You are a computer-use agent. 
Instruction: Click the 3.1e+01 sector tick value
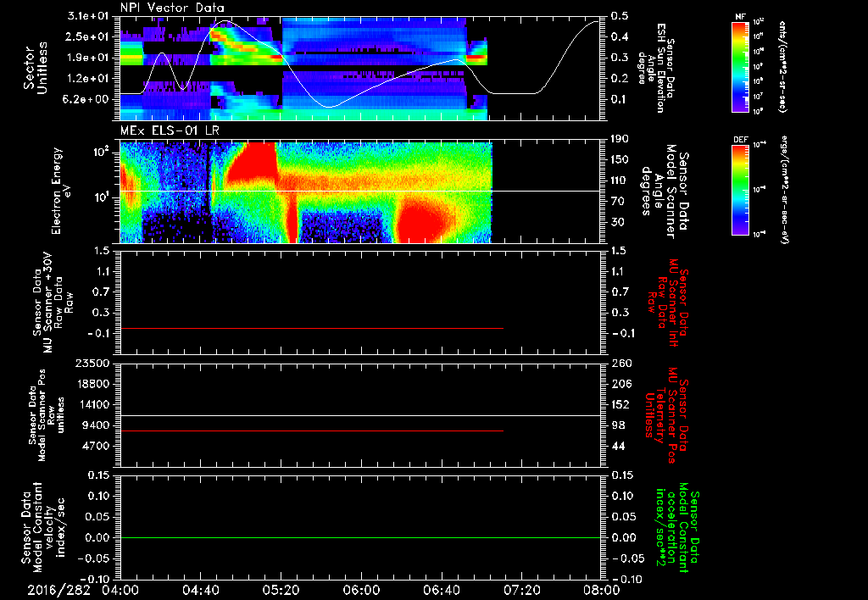pyautogui.click(x=88, y=16)
